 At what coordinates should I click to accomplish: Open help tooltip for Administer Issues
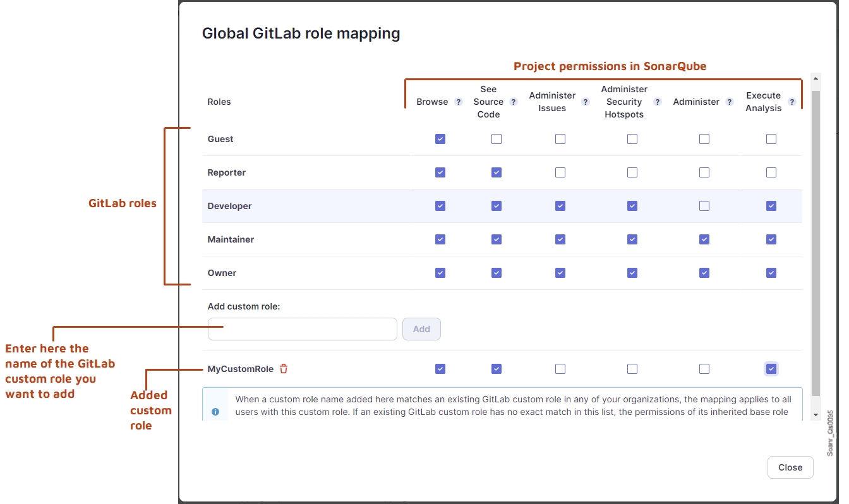[x=586, y=102]
